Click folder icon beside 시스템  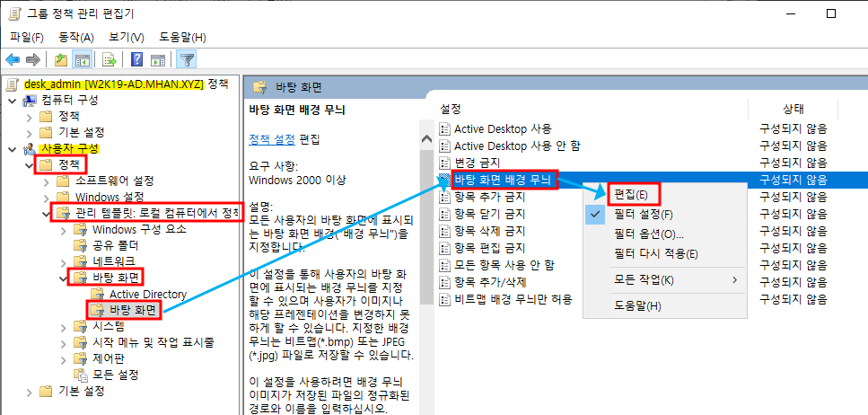click(x=82, y=326)
